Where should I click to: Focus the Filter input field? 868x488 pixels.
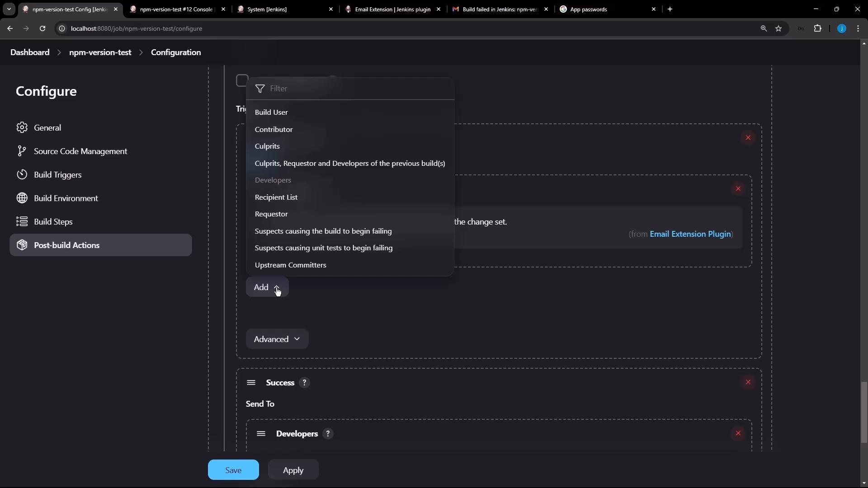pos(350,88)
